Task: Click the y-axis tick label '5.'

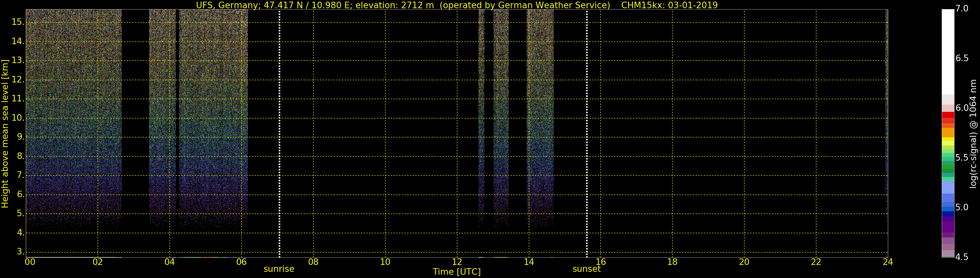Action: click(x=21, y=214)
